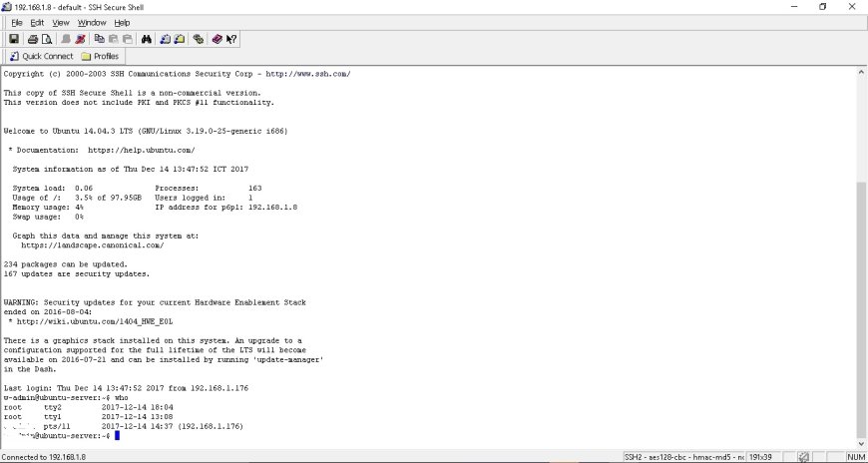Viewport: 868px width, 463px height.
Task: Click the grayed-out Paste toolbar icon
Action: click(114, 39)
